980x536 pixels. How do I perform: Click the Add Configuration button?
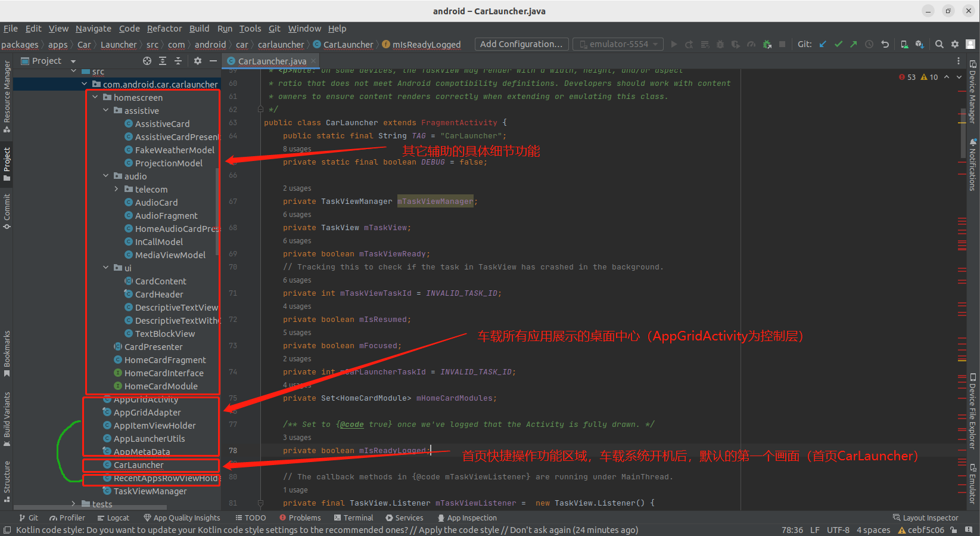tap(521, 44)
